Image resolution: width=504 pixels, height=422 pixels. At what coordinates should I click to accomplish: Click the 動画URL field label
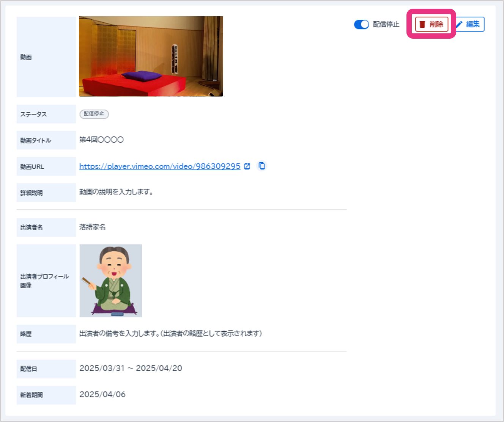(32, 166)
